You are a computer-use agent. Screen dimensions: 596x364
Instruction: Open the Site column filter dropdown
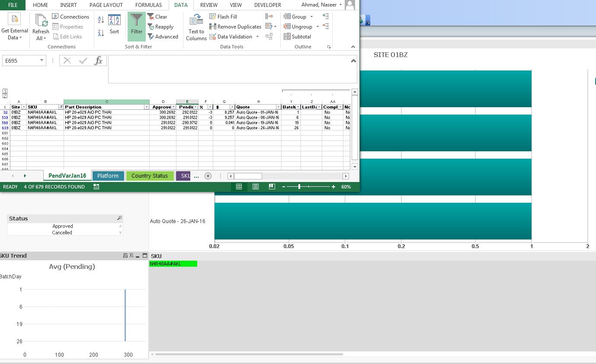24,107
